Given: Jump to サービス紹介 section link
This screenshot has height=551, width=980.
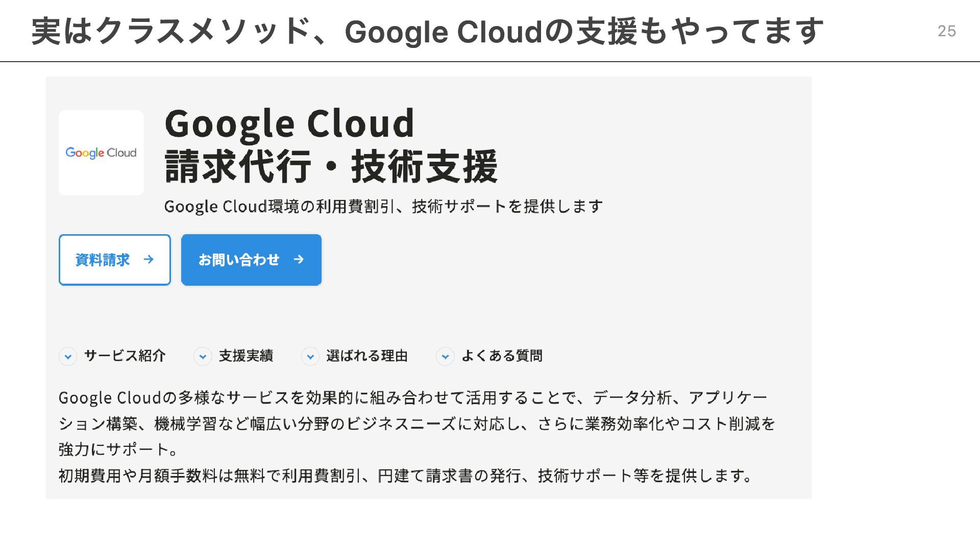Looking at the screenshot, I should [125, 356].
